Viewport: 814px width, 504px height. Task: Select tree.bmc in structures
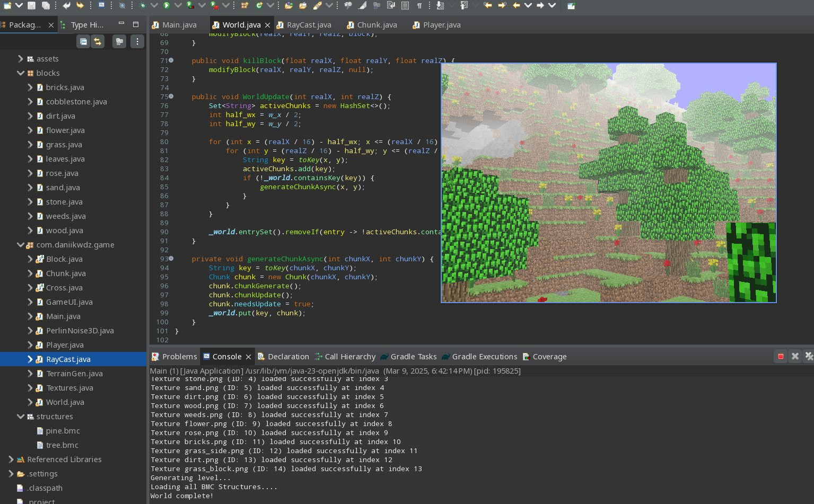coord(62,445)
